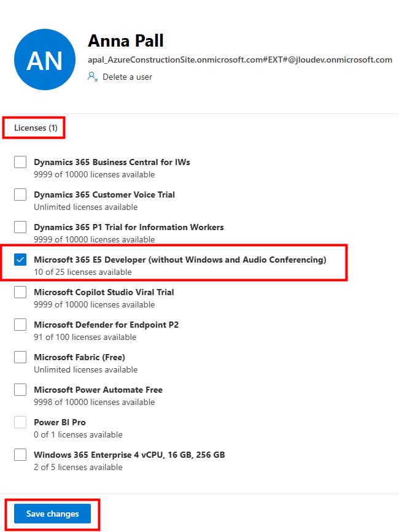Click the delete user person icon
This screenshot has height=532, width=399.
point(93,77)
